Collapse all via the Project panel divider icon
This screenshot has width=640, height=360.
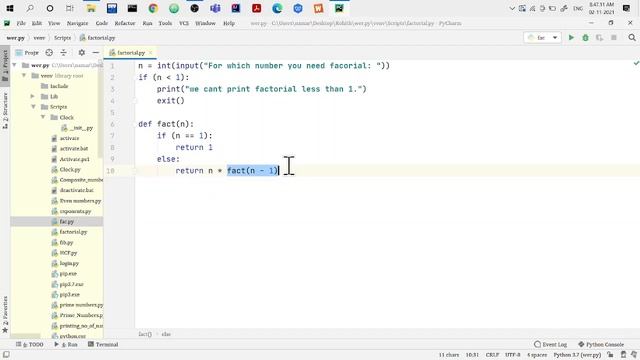[x=63, y=53]
